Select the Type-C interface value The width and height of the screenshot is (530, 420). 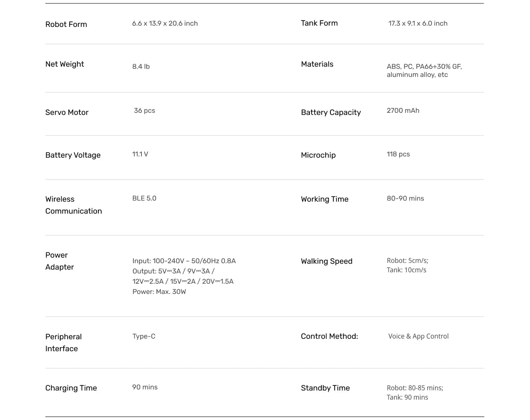144,336
